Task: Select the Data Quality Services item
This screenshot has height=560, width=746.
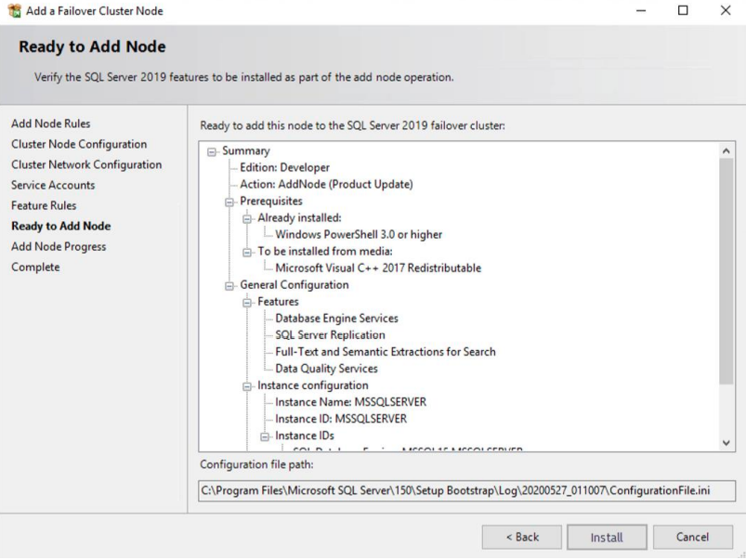Action: [x=326, y=369]
